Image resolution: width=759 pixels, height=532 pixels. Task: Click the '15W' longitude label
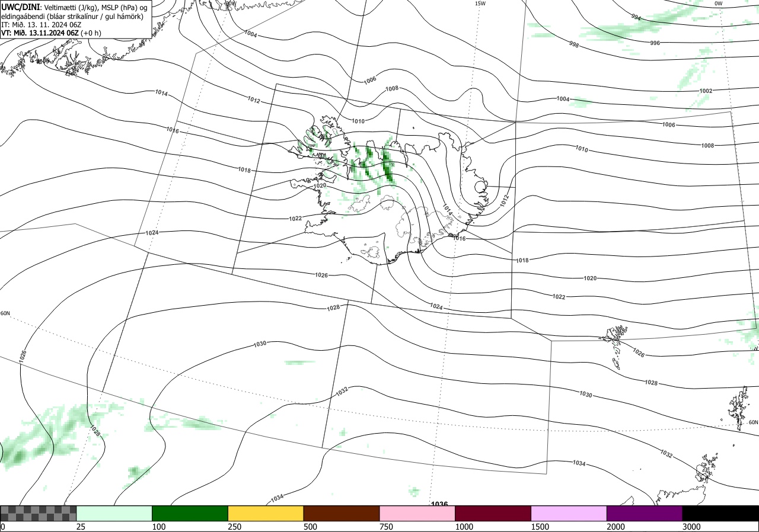tap(480, 4)
